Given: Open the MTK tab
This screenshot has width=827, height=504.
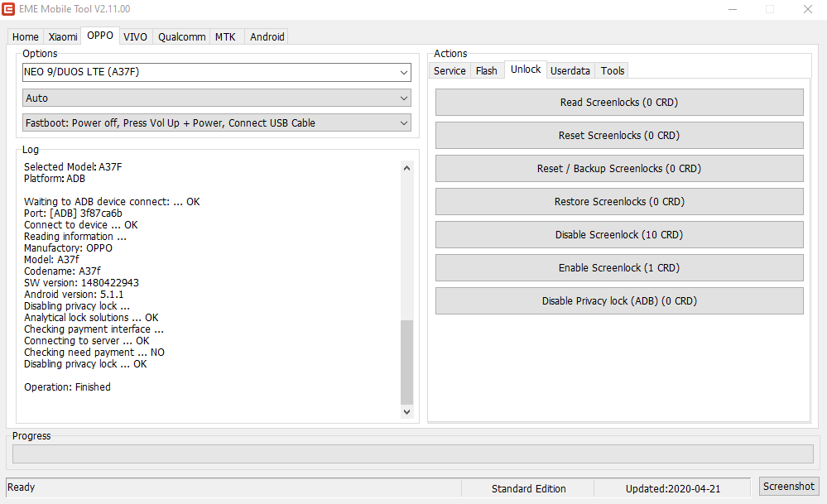Looking at the screenshot, I should [x=225, y=37].
